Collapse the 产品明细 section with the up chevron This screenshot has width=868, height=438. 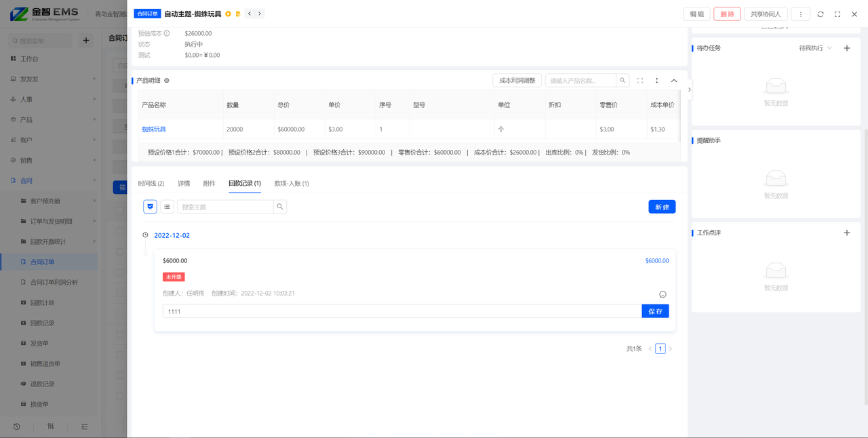point(674,81)
